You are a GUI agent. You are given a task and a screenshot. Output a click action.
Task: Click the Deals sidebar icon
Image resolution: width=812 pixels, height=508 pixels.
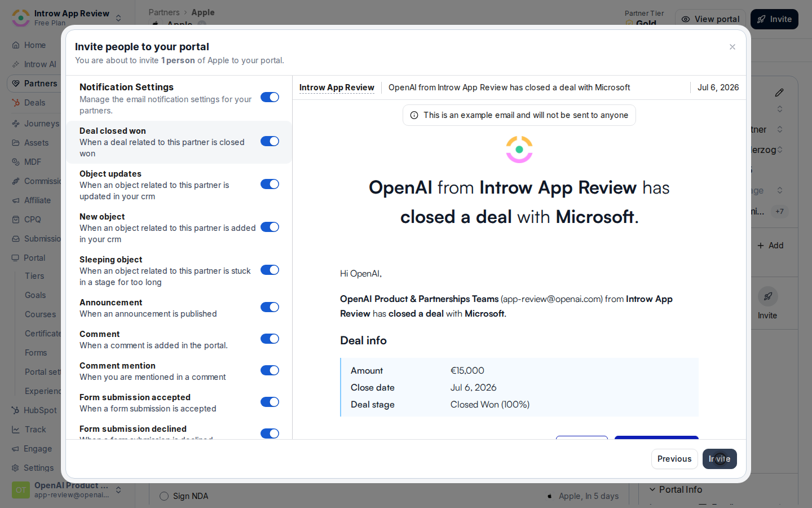coord(16,103)
